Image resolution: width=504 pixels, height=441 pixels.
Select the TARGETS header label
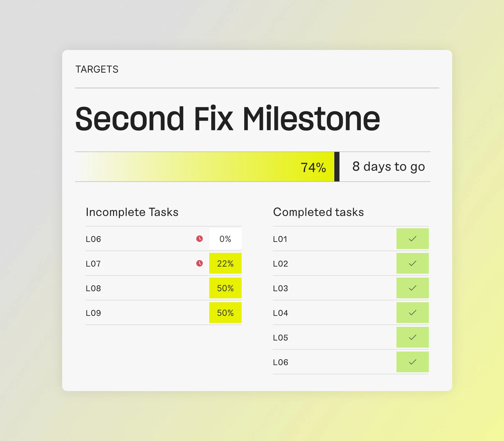coord(97,69)
